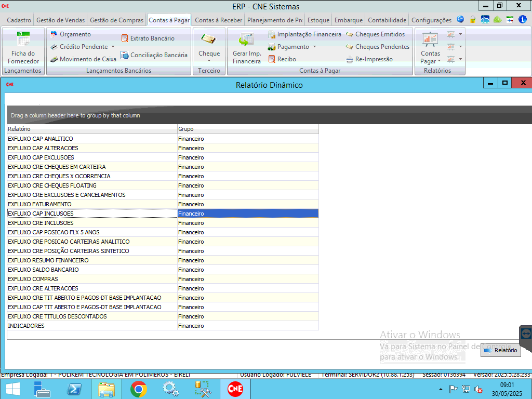Select the INDICADORES report row
The height and width of the screenshot is (399, 532).
pyautogui.click(x=26, y=326)
